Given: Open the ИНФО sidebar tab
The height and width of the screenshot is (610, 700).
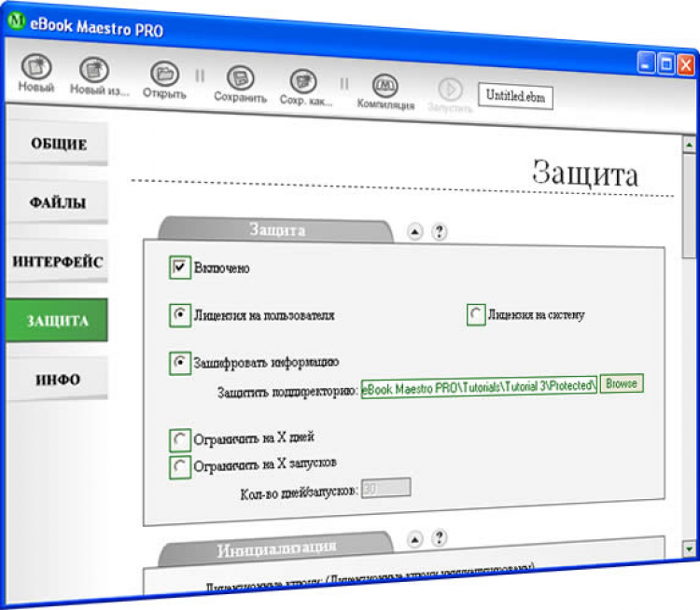Looking at the screenshot, I should click(58, 379).
